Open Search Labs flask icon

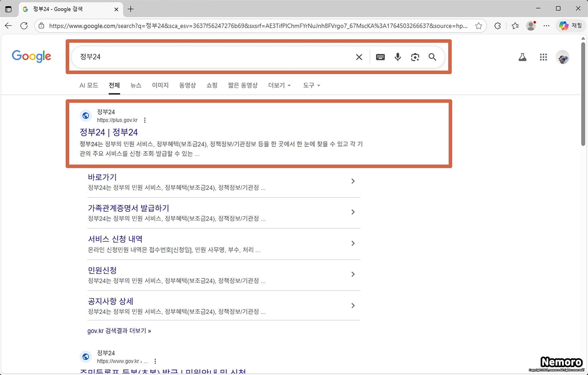click(x=522, y=57)
